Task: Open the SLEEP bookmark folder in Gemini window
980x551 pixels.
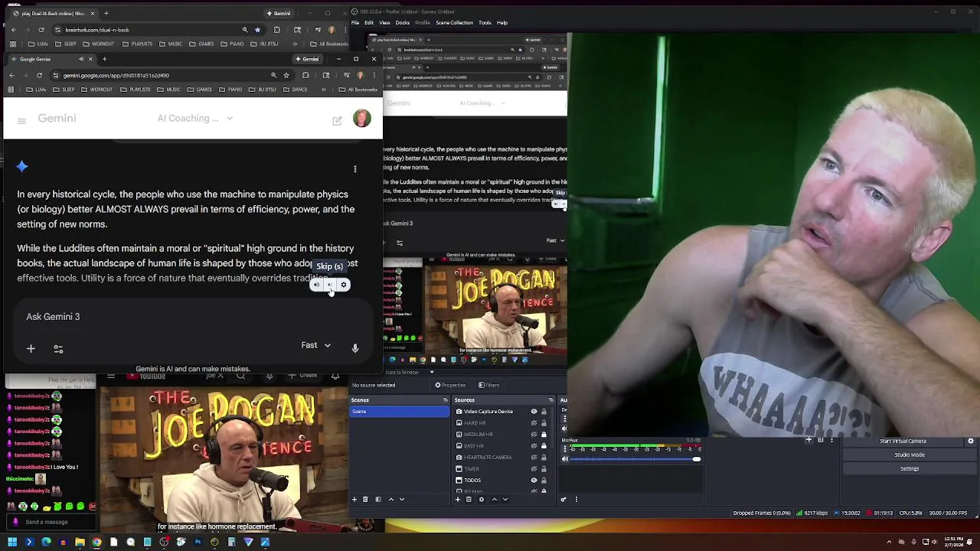Action: tap(64, 90)
